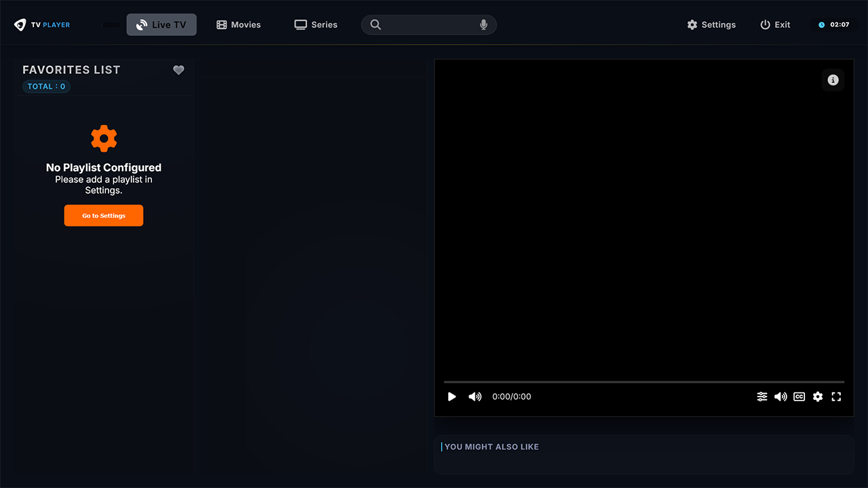Select the Live TV tab
868x488 pixels.
point(161,24)
